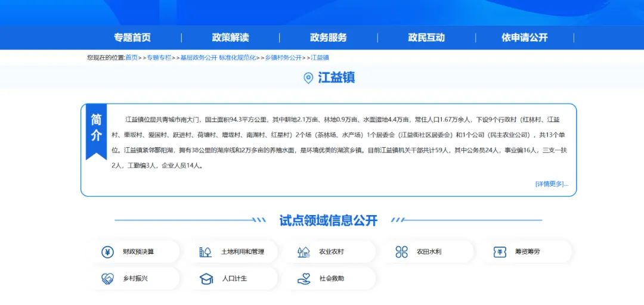Click the 土地利用和管理 building icon
644x305 pixels.
(205, 252)
